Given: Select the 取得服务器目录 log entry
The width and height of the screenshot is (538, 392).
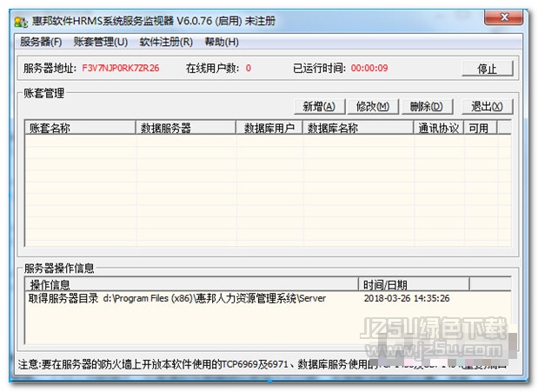Looking at the screenshot, I should (x=268, y=298).
